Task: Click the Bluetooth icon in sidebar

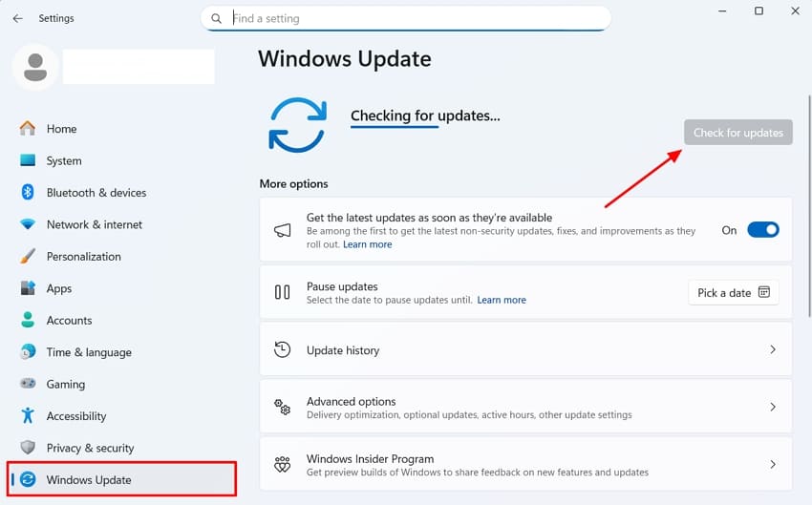Action: [28, 193]
